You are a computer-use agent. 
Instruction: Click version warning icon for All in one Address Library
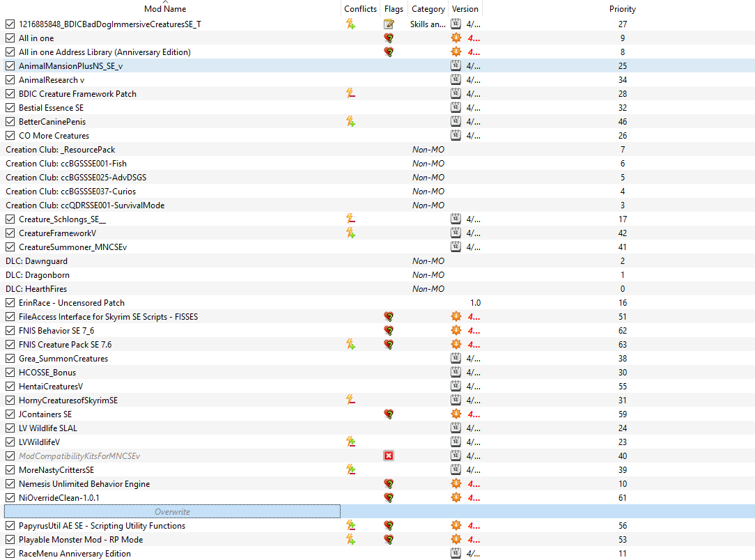456,52
